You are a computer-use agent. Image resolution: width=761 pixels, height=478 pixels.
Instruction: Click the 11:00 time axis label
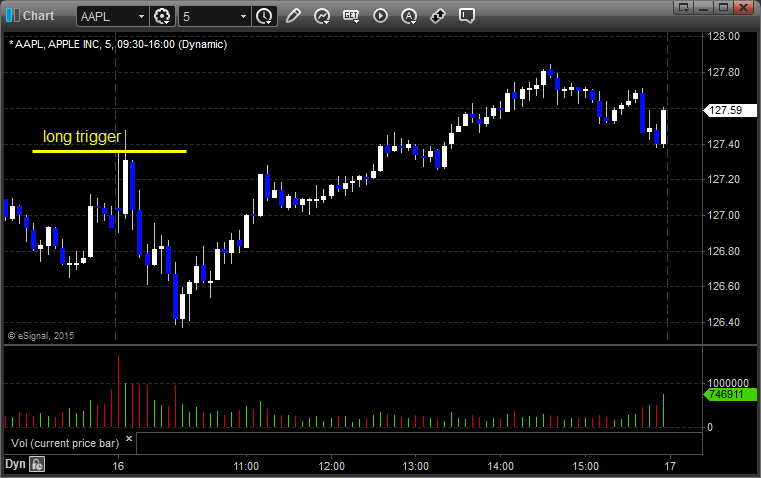tap(246, 466)
